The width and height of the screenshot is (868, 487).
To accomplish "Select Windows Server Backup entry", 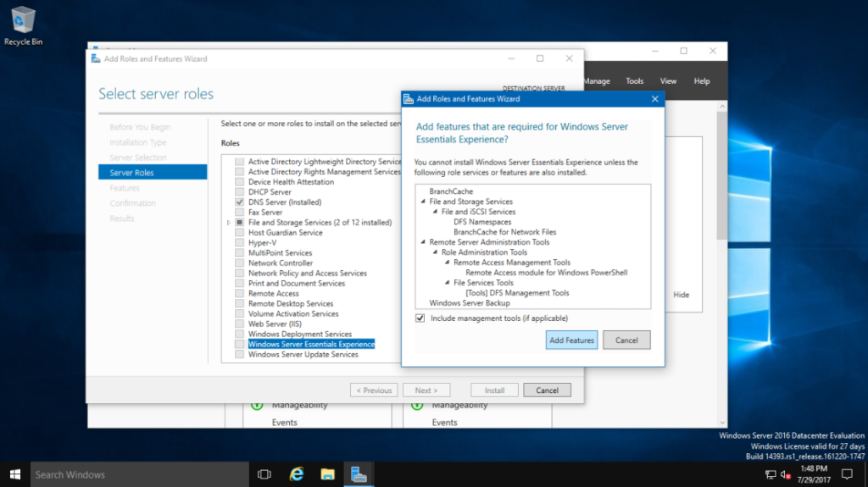I will [x=470, y=303].
